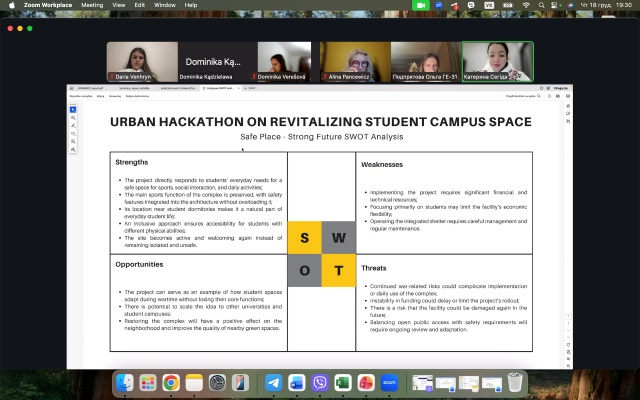Image resolution: width=640 pixels, height=400 pixels.
Task: Open the Zoom Workplace application menu
Action: [46, 5]
